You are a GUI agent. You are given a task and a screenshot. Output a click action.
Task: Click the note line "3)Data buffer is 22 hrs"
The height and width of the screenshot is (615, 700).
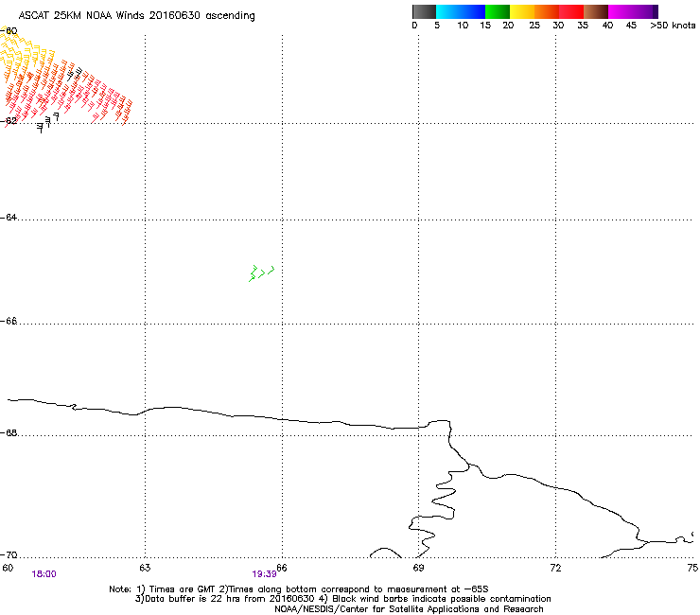pyautogui.click(x=342, y=599)
